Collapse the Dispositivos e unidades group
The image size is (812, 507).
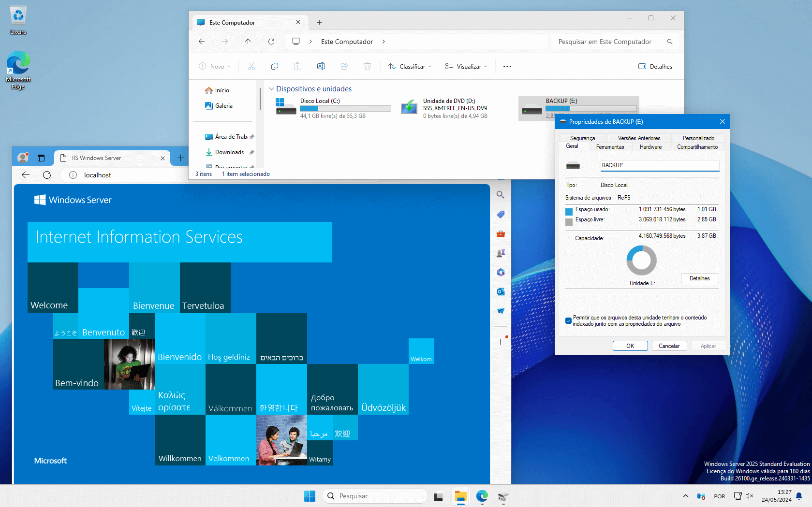[271, 89]
